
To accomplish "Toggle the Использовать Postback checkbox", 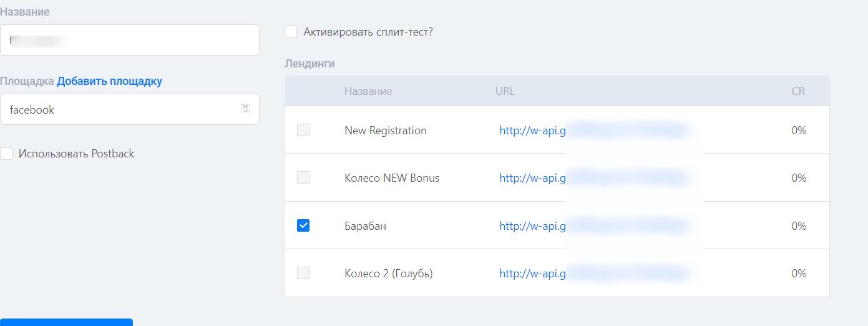I will (x=6, y=154).
